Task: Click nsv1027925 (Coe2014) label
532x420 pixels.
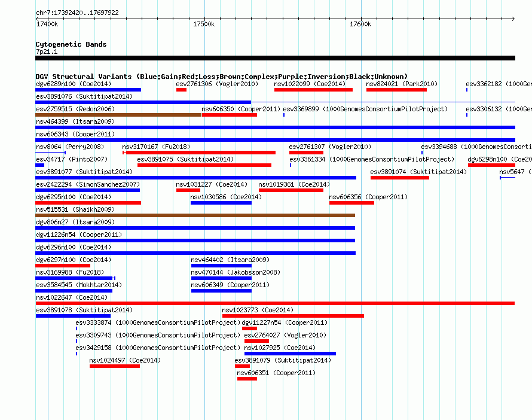Action: click(280, 348)
